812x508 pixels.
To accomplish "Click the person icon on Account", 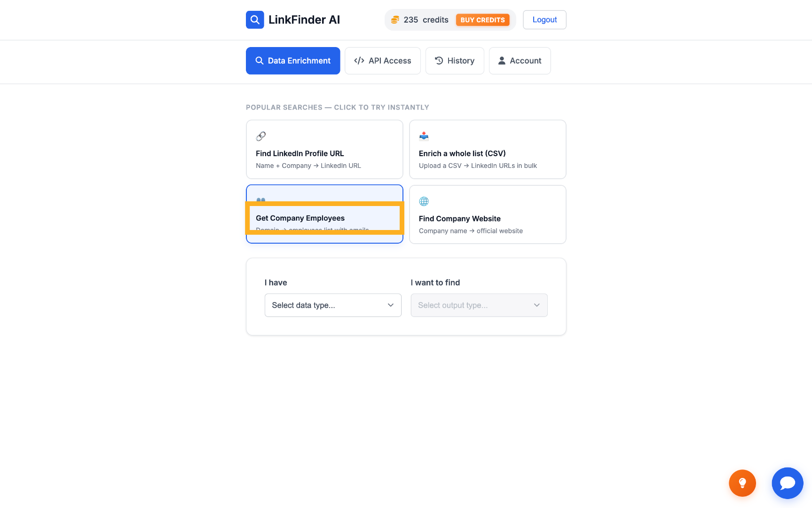I will coord(502,61).
